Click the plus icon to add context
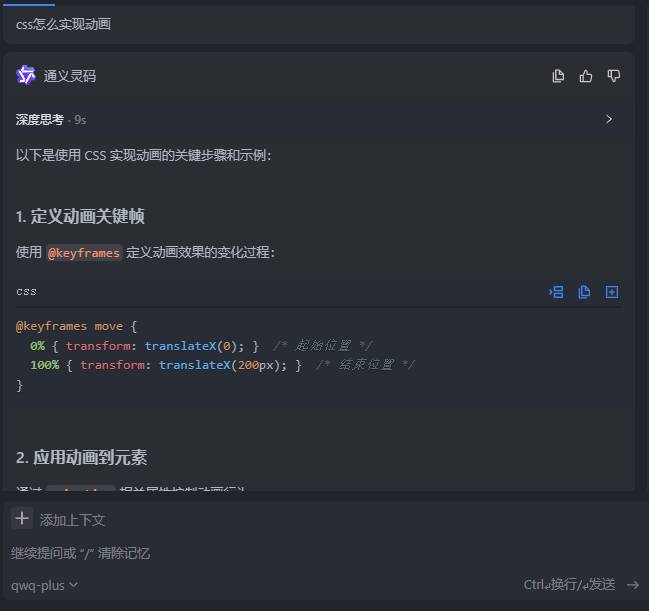The height and width of the screenshot is (611, 649). click(22, 518)
